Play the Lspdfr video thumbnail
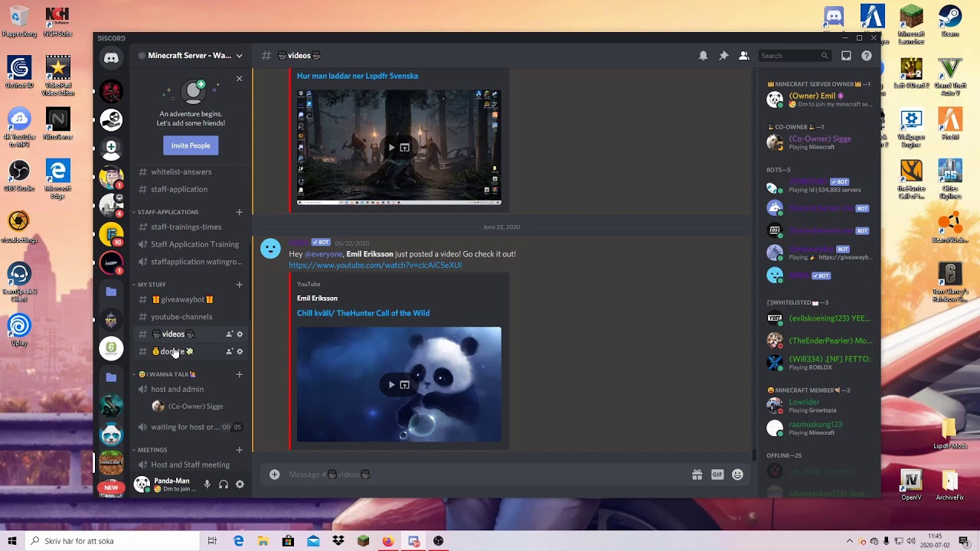980x551 pixels. pyautogui.click(x=391, y=147)
